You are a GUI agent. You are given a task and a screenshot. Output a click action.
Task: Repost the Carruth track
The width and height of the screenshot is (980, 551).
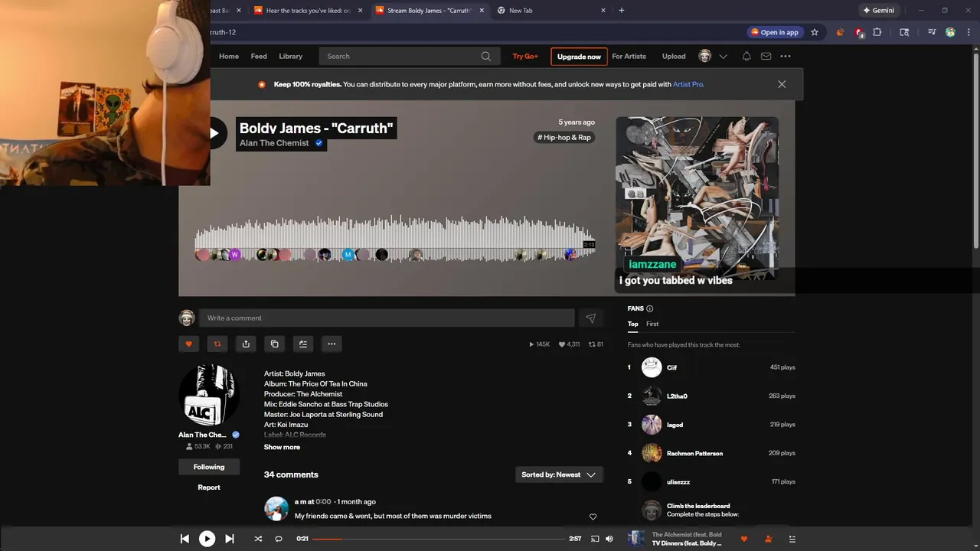(x=217, y=344)
